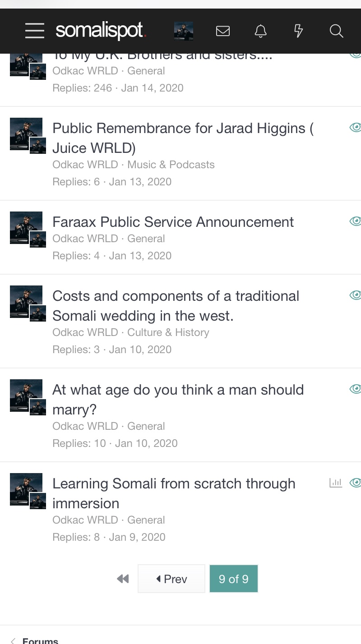
Task: Open the lightning bolt what's new icon
Action: click(x=298, y=31)
